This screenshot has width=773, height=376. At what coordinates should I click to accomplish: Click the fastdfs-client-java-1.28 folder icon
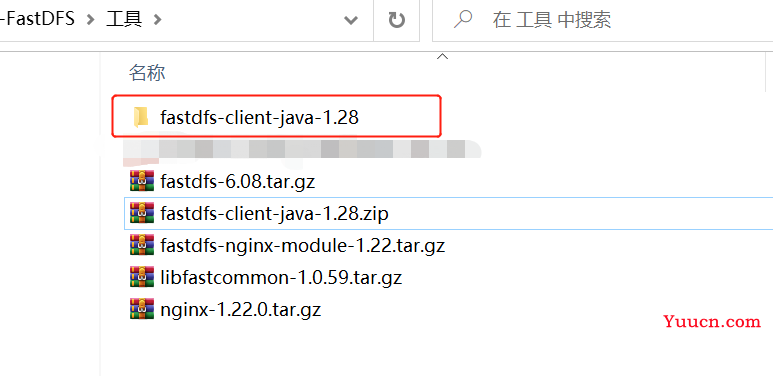(141, 117)
